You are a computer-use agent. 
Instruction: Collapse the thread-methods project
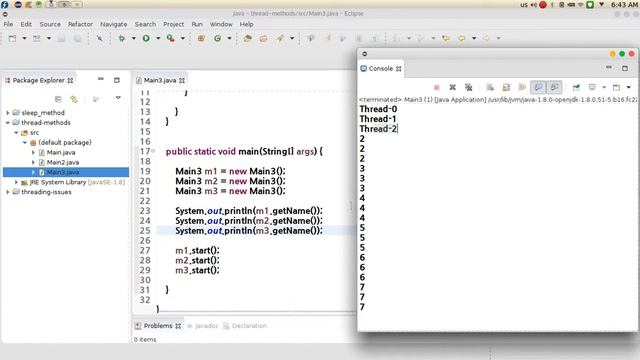click(x=8, y=122)
